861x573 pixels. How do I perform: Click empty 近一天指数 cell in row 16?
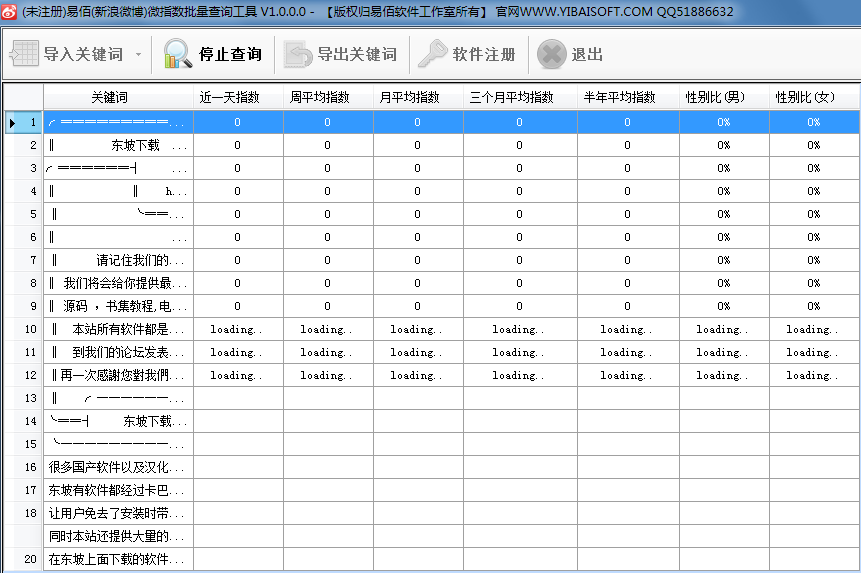(x=238, y=467)
